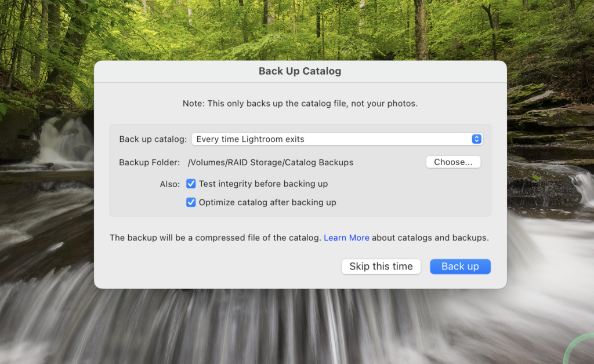This screenshot has width=594, height=364.
Task: Start backup with Back up button
Action: (460, 267)
